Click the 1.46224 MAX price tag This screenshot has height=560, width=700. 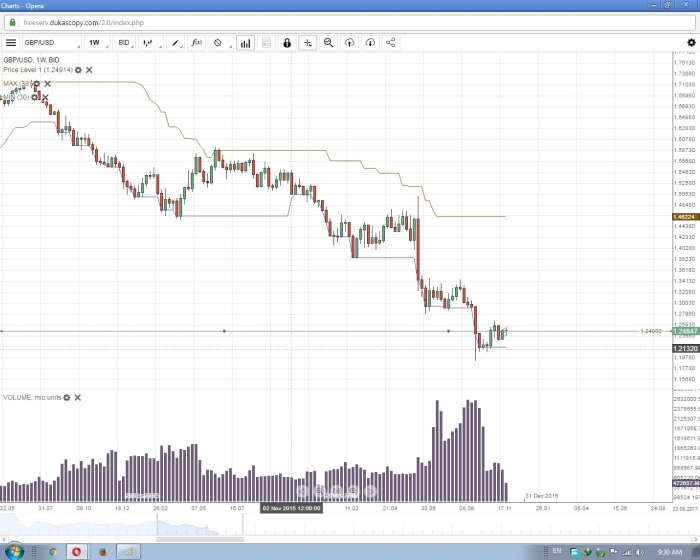tap(686, 217)
